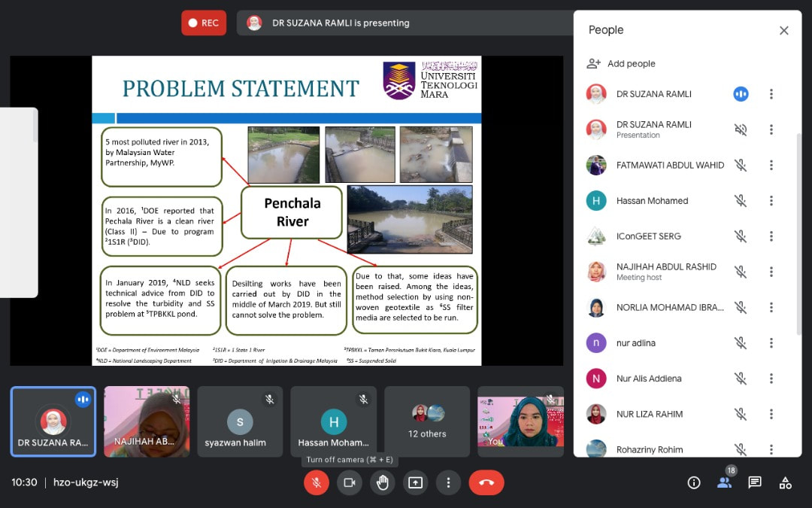The image size is (812, 508).
Task: Click the People panel scrollbar
Action: pyautogui.click(x=798, y=233)
